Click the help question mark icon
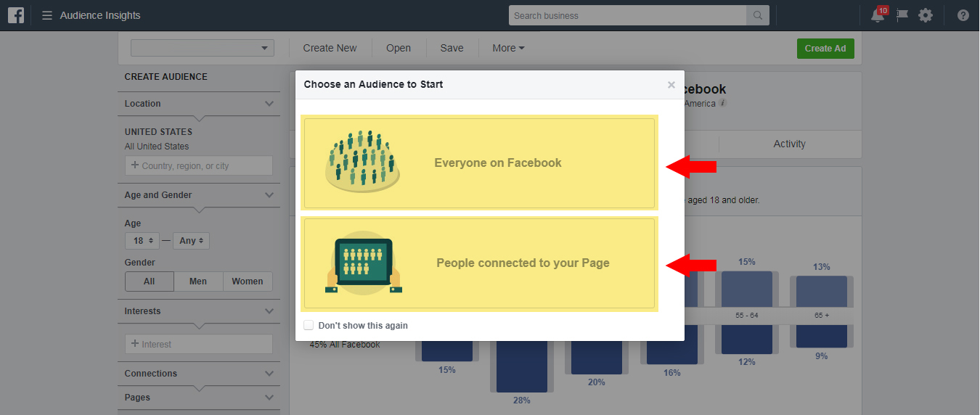 coord(963,15)
